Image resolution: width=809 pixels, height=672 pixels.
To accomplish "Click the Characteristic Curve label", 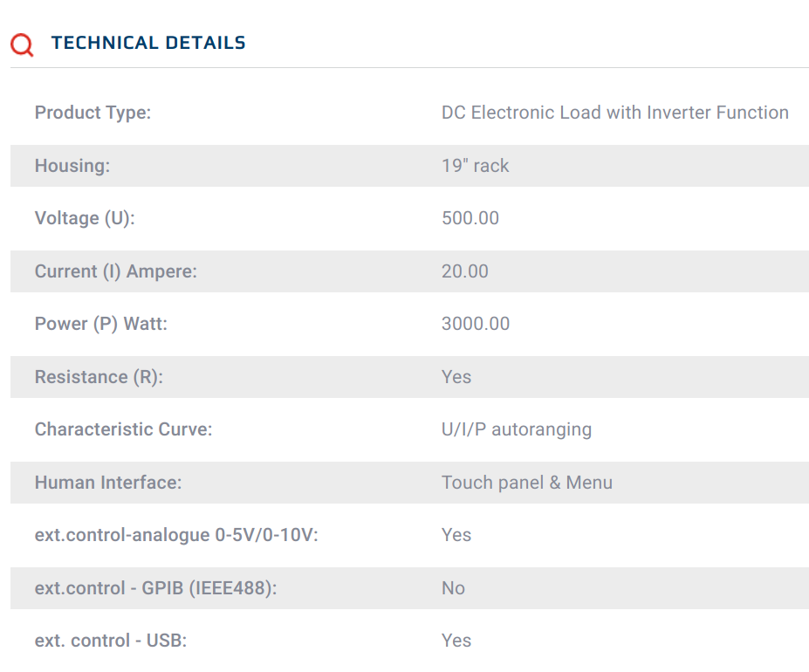I will coord(123,429).
